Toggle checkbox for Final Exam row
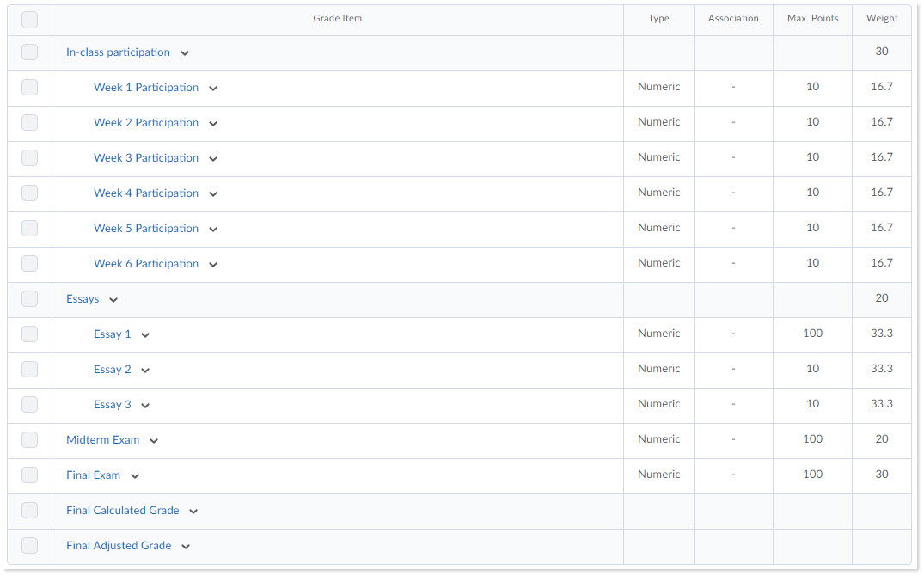The width and height of the screenshot is (924, 576). pos(29,475)
